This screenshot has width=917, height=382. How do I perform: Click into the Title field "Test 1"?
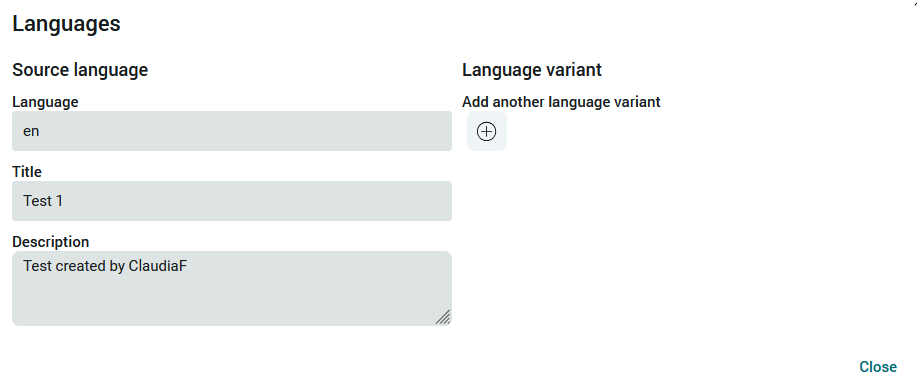[232, 201]
